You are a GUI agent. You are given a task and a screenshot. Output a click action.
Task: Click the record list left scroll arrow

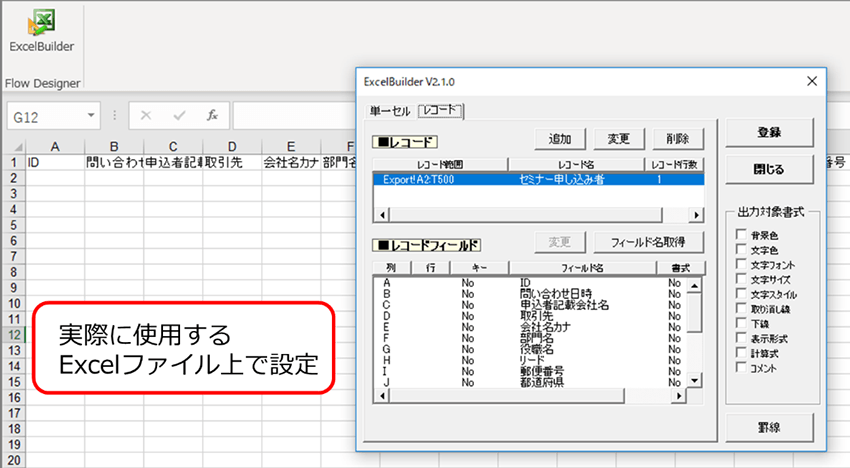pos(382,215)
